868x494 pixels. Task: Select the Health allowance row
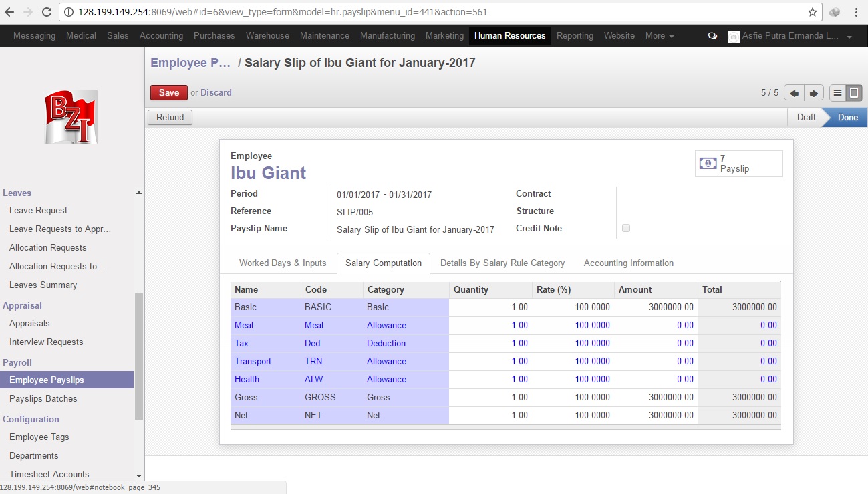pos(505,380)
